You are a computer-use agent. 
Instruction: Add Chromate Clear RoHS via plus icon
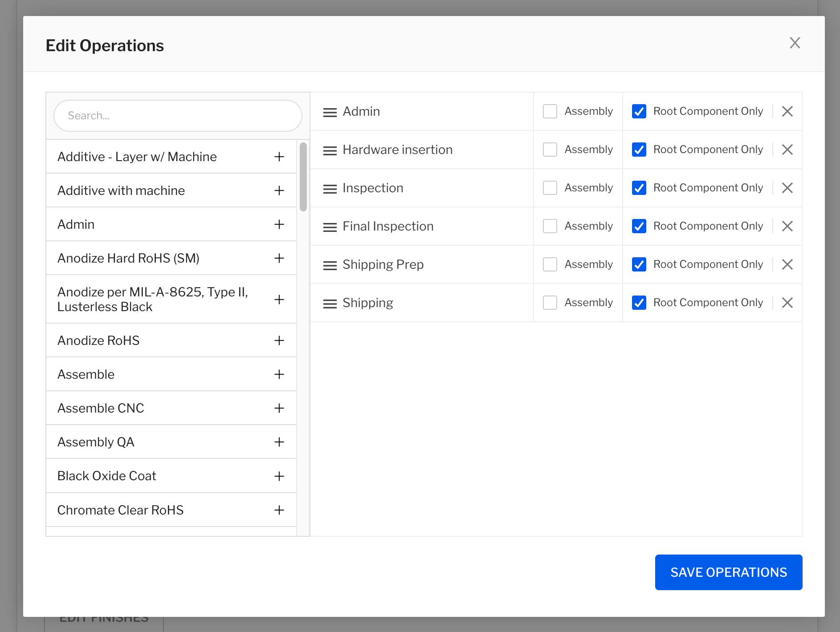tap(279, 510)
